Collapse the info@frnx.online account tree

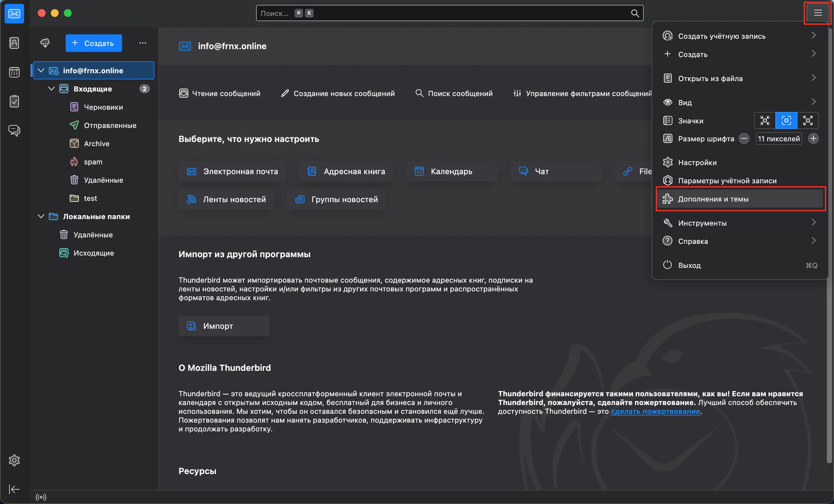(41, 70)
